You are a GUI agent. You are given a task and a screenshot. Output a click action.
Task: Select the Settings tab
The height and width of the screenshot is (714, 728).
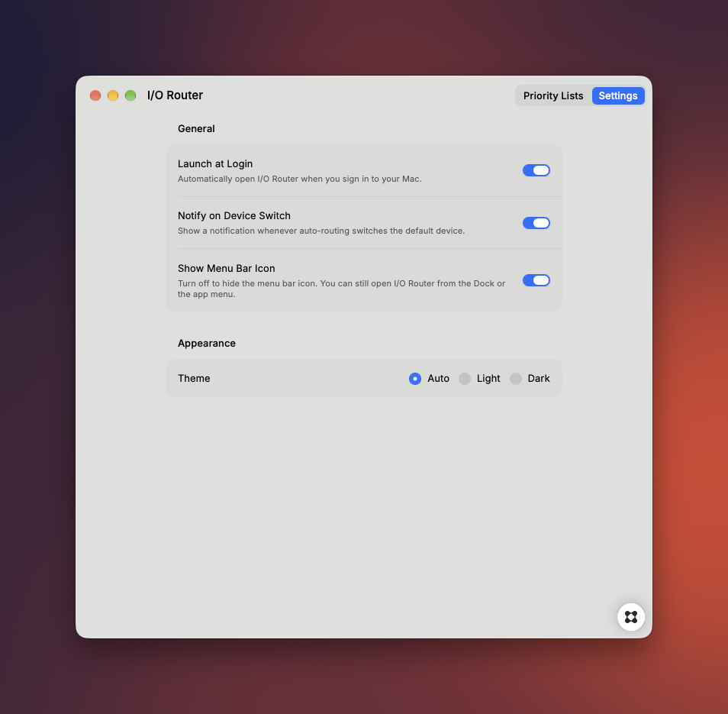point(617,95)
